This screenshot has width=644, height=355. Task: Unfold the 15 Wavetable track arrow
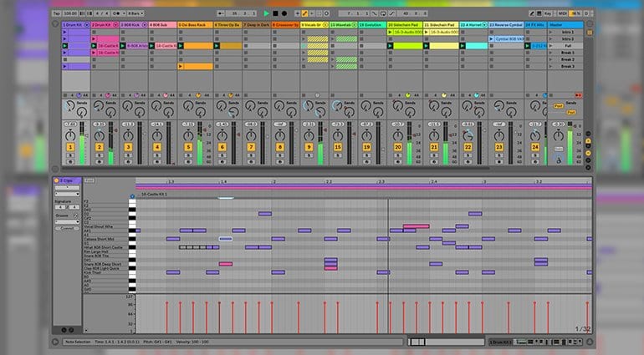pos(354,25)
